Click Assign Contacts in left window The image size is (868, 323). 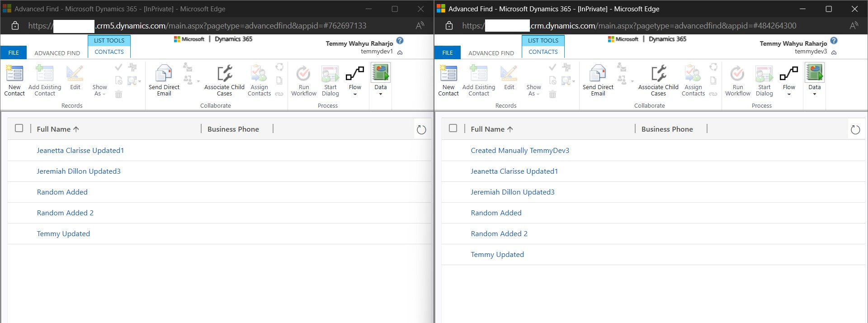coord(259,81)
